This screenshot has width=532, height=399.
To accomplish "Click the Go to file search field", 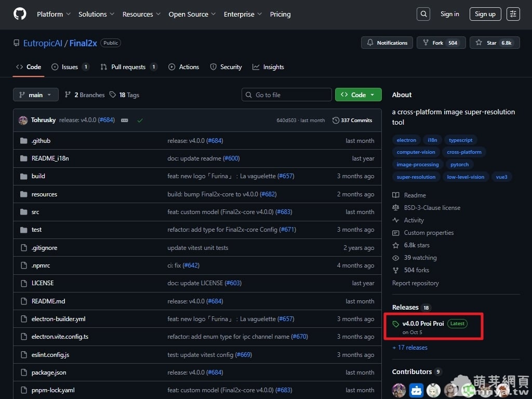I will (287, 95).
